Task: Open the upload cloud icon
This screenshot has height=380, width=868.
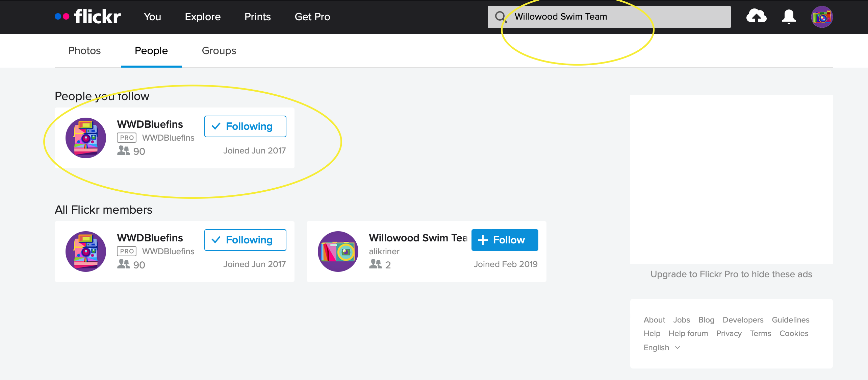Action: pos(756,17)
